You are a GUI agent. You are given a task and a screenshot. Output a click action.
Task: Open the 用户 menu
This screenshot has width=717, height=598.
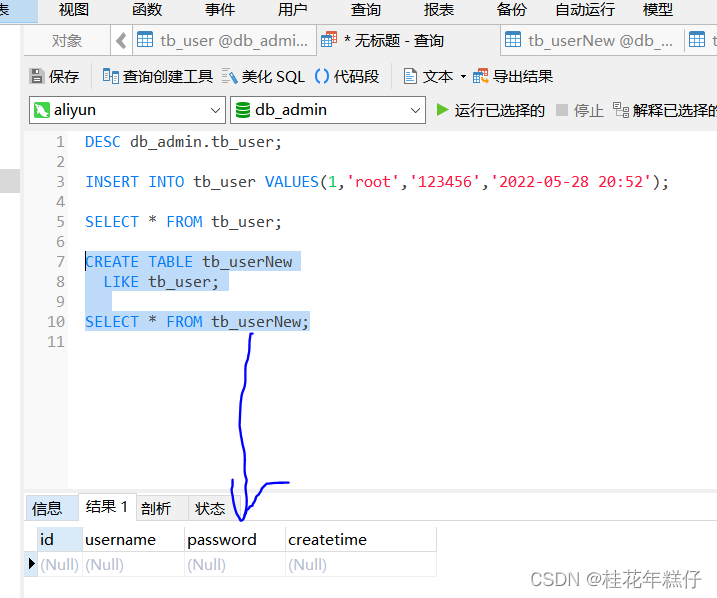click(293, 9)
